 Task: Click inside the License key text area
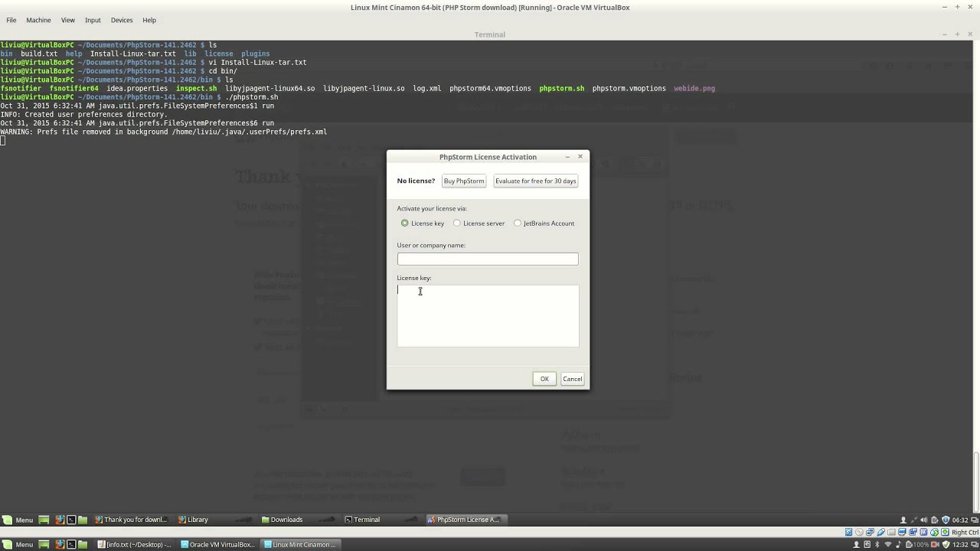pos(488,316)
